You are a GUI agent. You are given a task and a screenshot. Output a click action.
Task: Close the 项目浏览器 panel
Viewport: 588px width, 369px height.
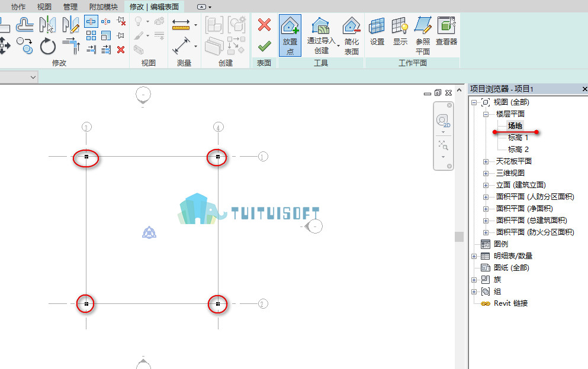(x=584, y=89)
